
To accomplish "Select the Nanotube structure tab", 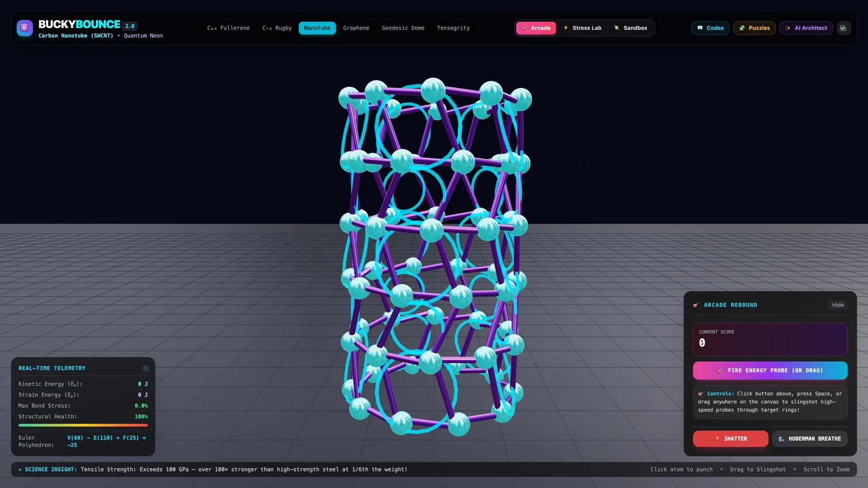I will point(317,28).
